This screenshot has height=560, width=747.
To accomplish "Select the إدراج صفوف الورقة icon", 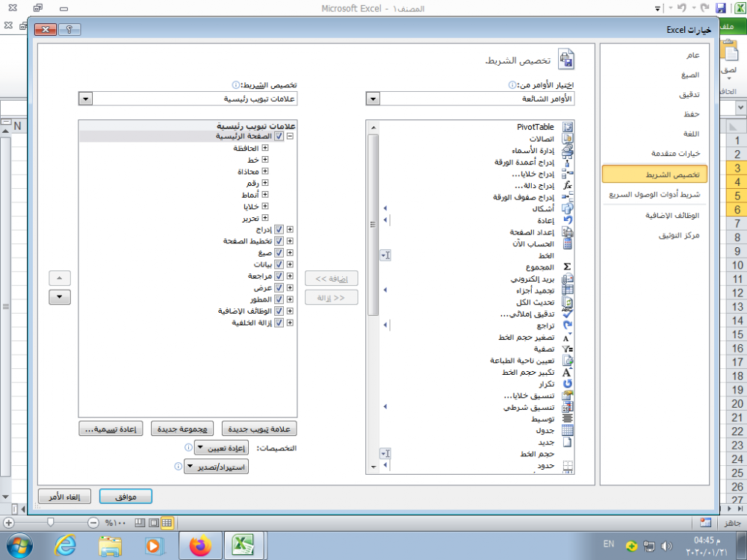I will pyautogui.click(x=567, y=197).
